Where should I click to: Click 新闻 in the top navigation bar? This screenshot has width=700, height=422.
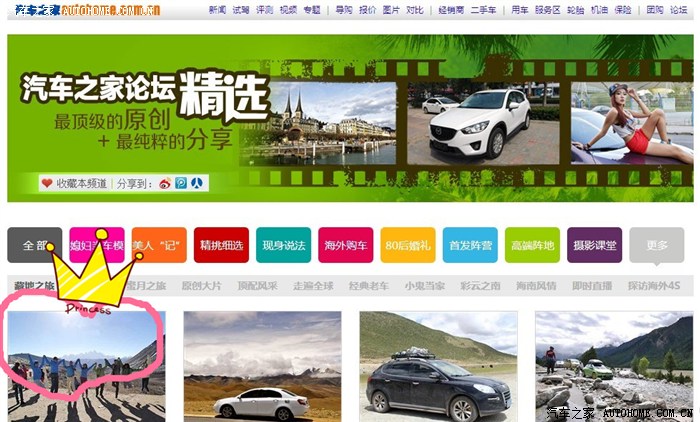point(217,9)
